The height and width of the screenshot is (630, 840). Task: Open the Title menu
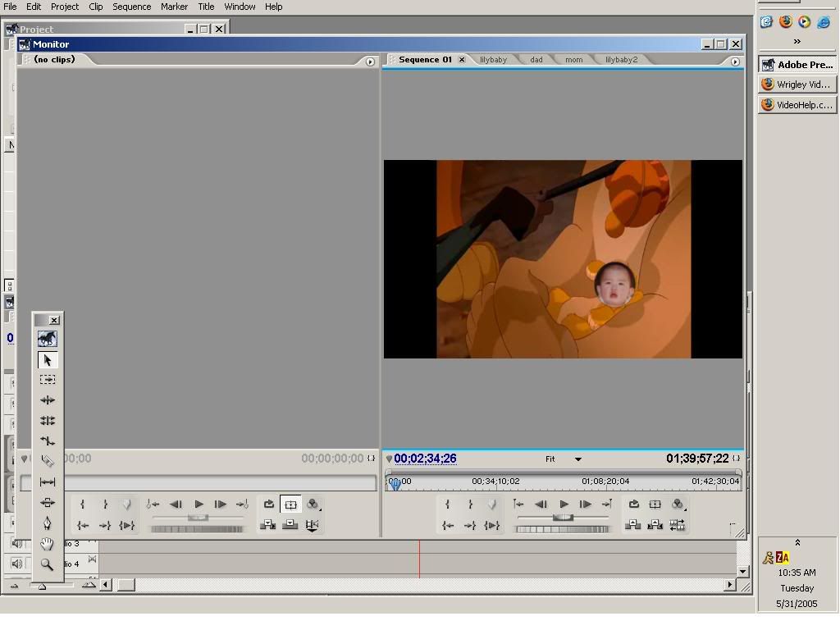click(x=206, y=7)
